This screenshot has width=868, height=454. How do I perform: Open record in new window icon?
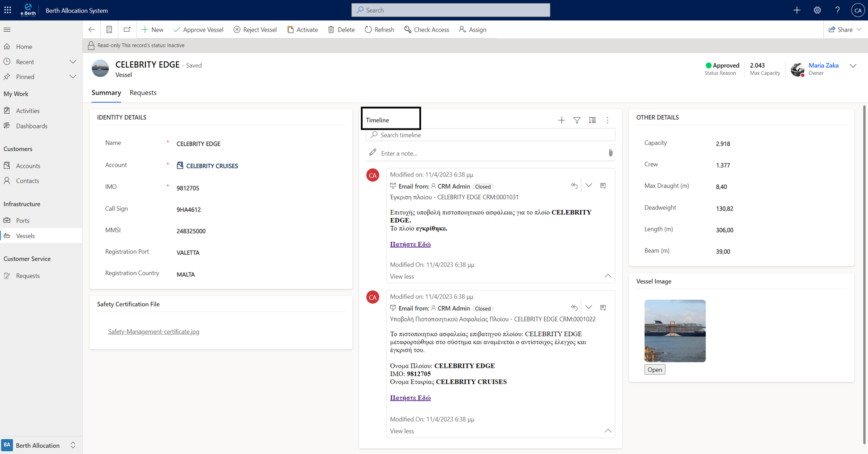(x=127, y=29)
